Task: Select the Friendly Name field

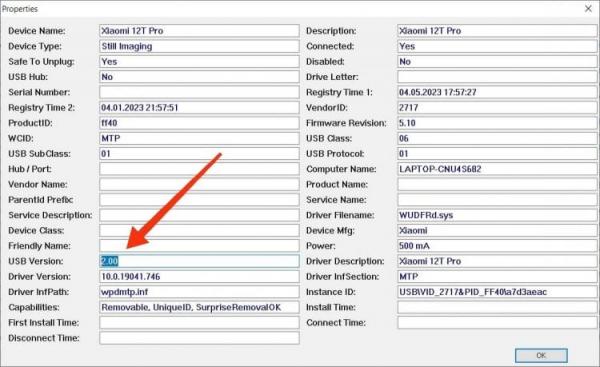Action: [199, 246]
